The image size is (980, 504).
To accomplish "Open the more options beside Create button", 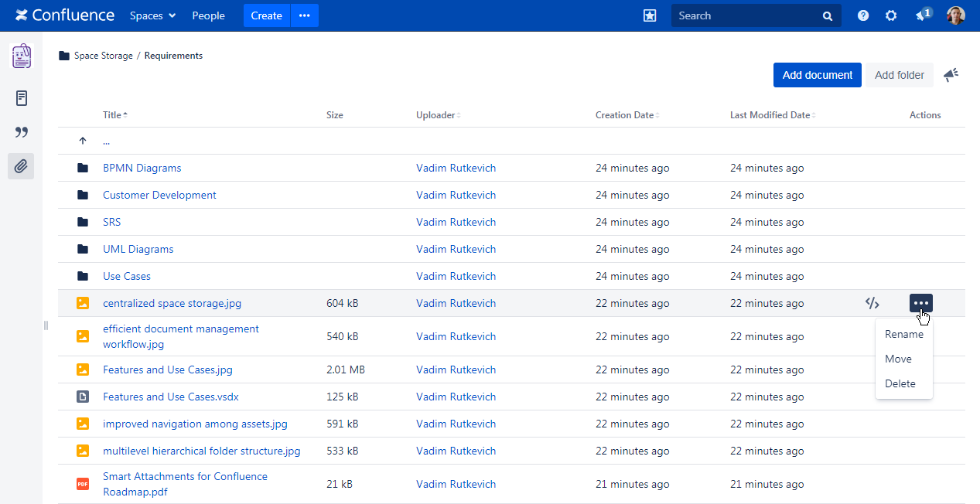I will [305, 15].
